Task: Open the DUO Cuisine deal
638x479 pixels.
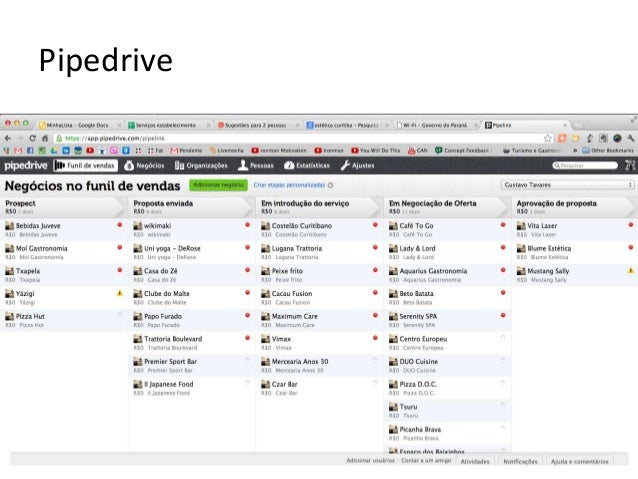Action: click(x=448, y=365)
